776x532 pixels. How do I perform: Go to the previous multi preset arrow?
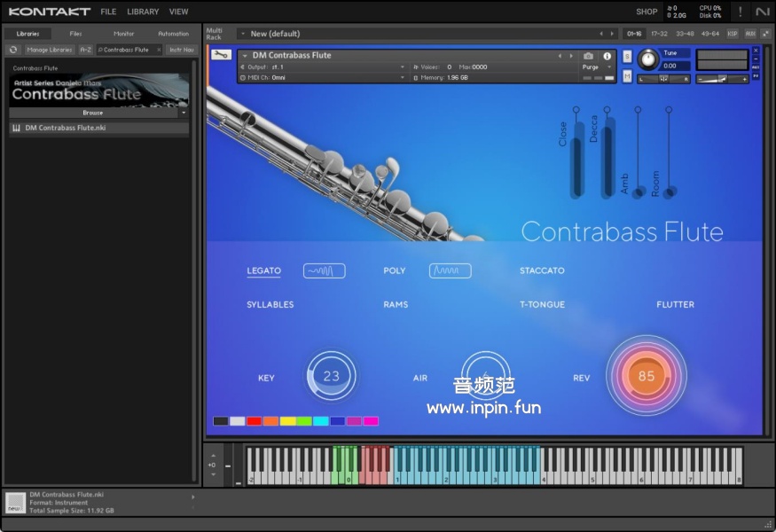601,34
